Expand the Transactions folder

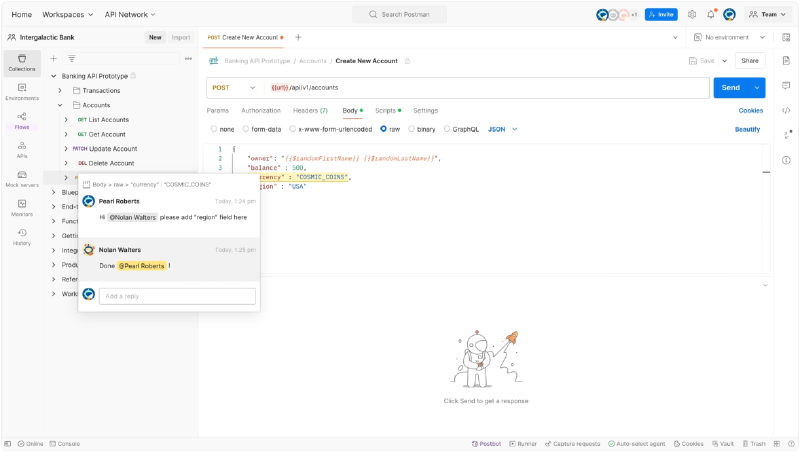pyautogui.click(x=60, y=90)
